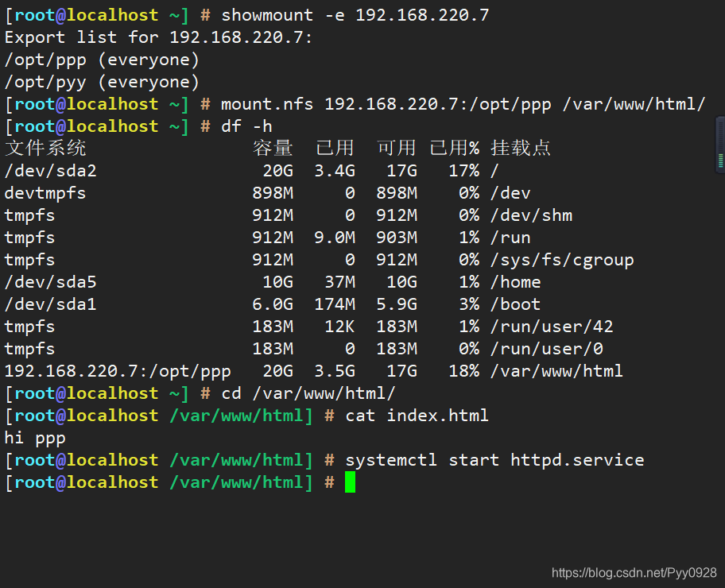Click the 挂载点 column header

(521, 149)
